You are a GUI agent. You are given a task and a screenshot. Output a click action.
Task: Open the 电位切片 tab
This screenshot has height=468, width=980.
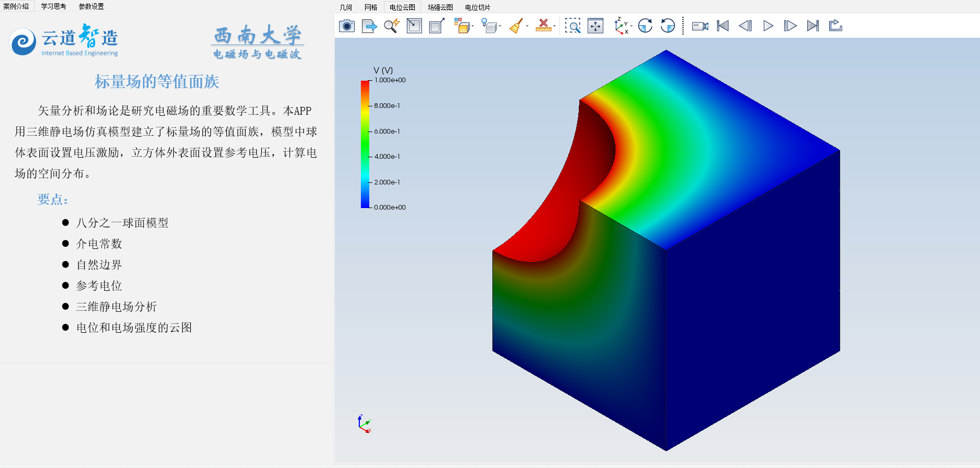click(478, 7)
